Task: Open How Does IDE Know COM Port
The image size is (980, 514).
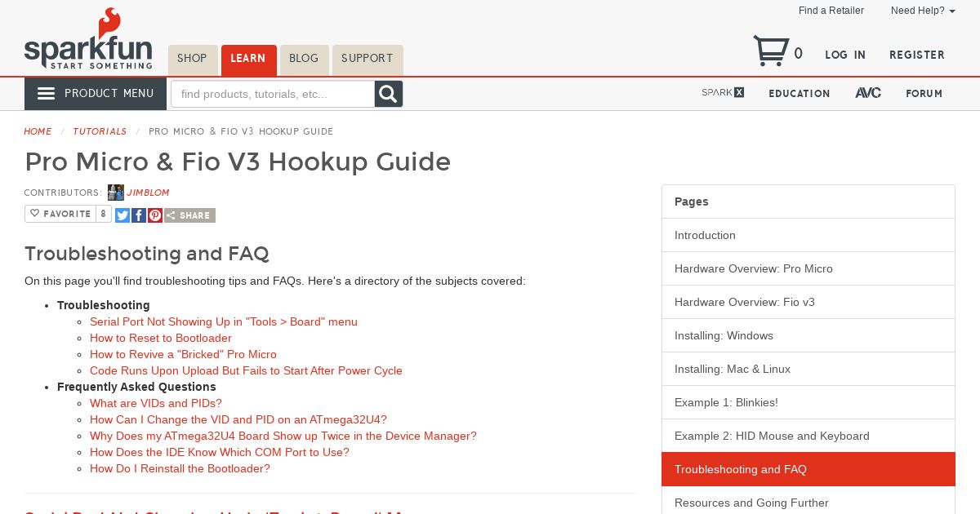Action: [220, 452]
